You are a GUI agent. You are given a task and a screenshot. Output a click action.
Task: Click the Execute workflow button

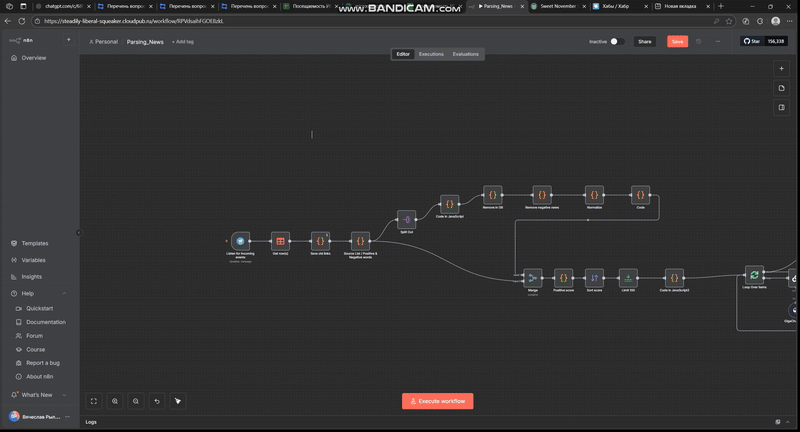(438, 401)
